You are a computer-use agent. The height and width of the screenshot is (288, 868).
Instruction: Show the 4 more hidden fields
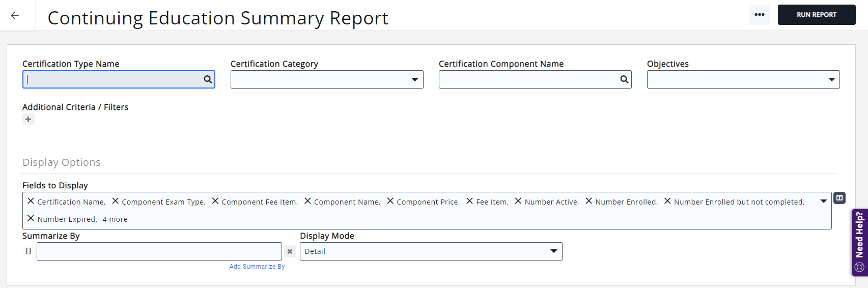click(115, 219)
